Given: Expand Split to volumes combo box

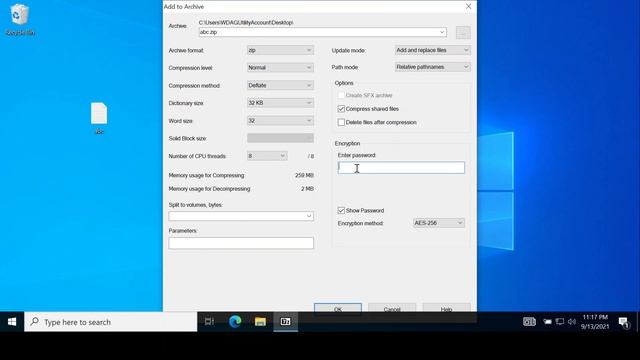Looking at the screenshot, I should coord(309,216).
